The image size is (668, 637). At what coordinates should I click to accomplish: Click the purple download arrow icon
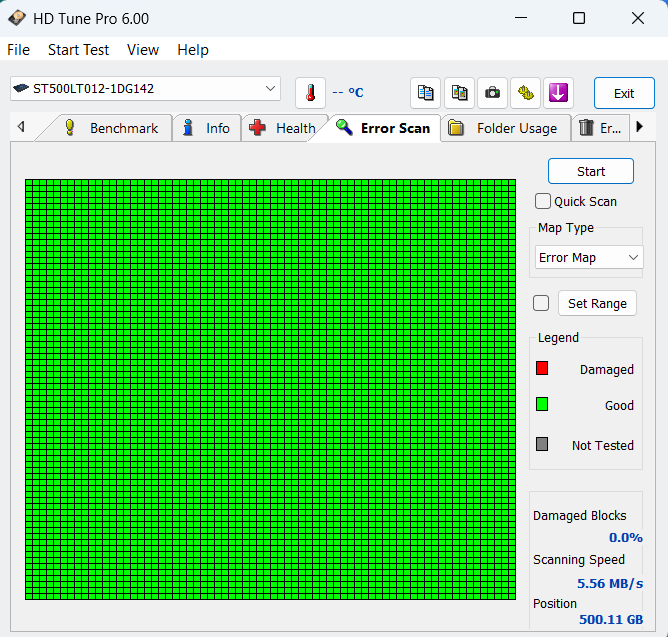click(558, 92)
